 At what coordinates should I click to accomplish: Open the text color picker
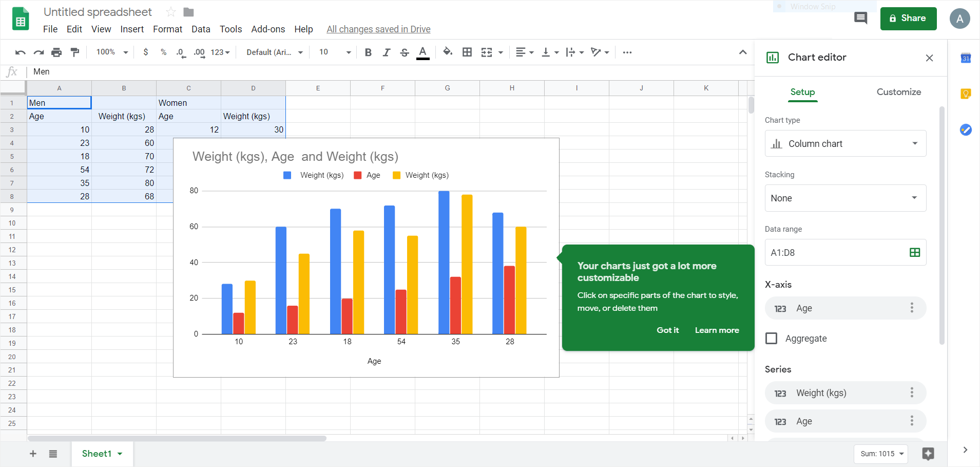click(422, 52)
